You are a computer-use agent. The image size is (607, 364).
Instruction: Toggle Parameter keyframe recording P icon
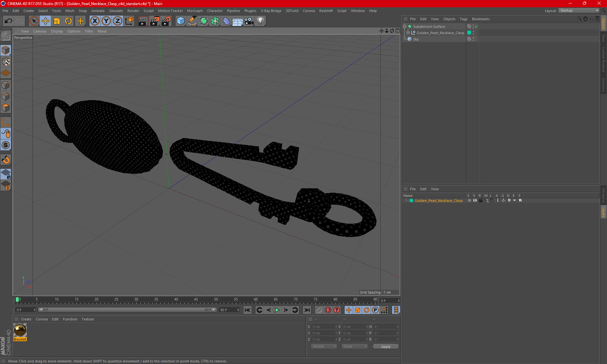click(x=375, y=310)
